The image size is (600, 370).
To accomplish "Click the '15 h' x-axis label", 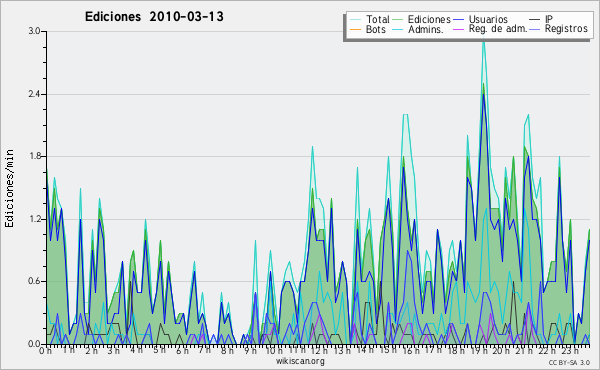I will click(388, 350).
